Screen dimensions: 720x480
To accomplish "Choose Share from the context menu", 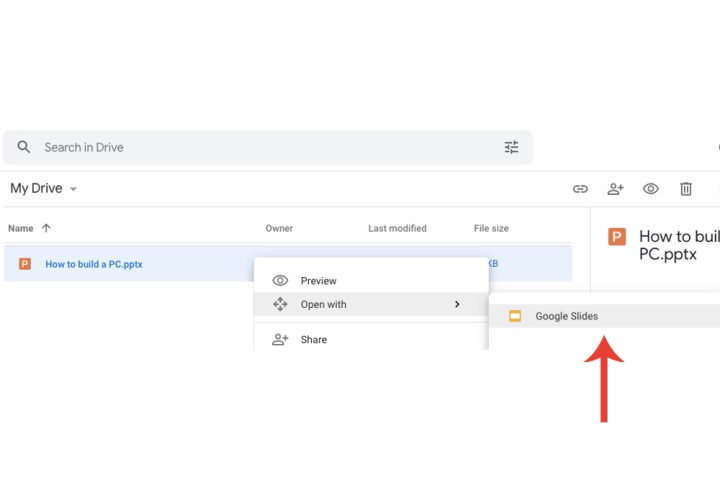I will coord(313,339).
